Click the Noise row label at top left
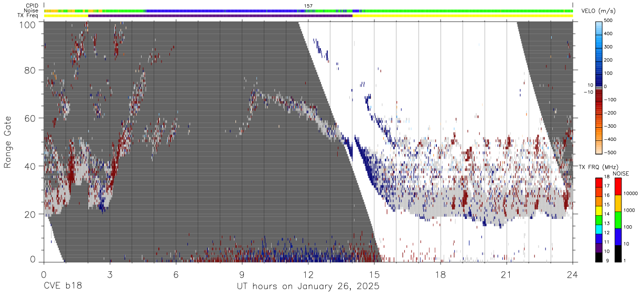The height and width of the screenshot is (297, 644). click(31, 10)
